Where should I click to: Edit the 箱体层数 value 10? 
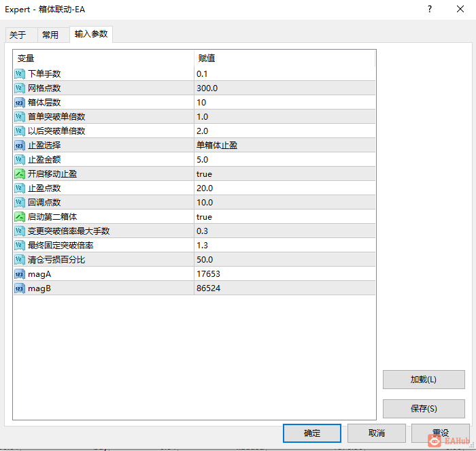click(x=285, y=102)
